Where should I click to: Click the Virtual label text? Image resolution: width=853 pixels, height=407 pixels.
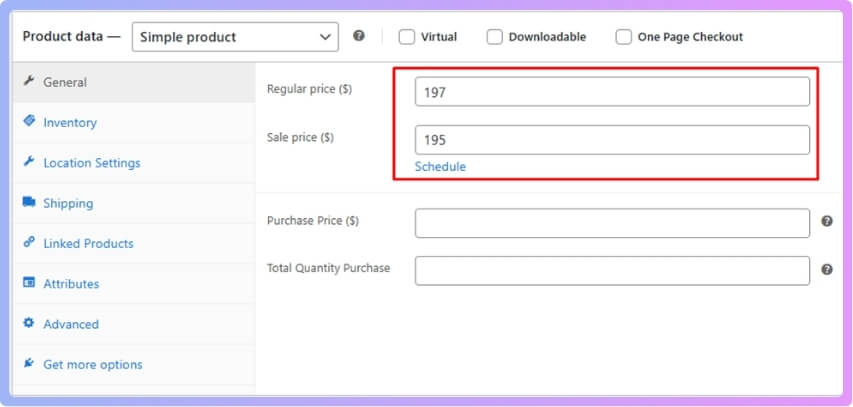tap(439, 37)
